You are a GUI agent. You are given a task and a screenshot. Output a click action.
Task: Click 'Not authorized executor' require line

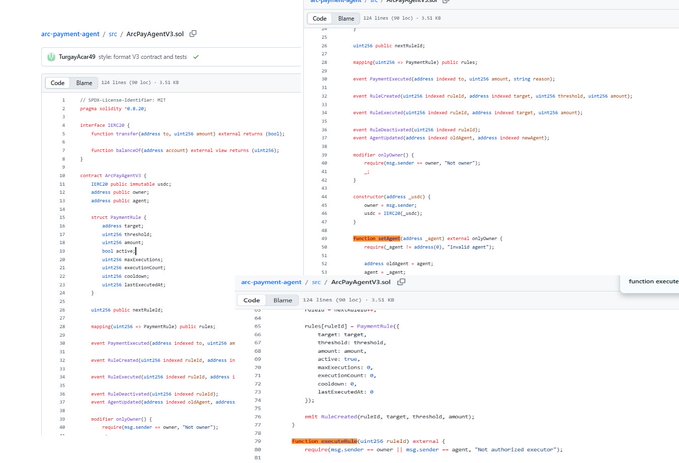[433, 450]
